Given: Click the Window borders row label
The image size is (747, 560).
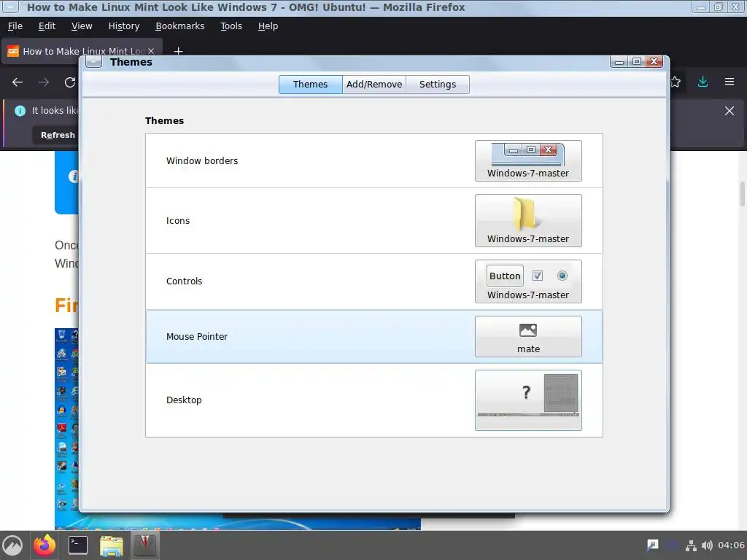Looking at the screenshot, I should click(x=202, y=161).
